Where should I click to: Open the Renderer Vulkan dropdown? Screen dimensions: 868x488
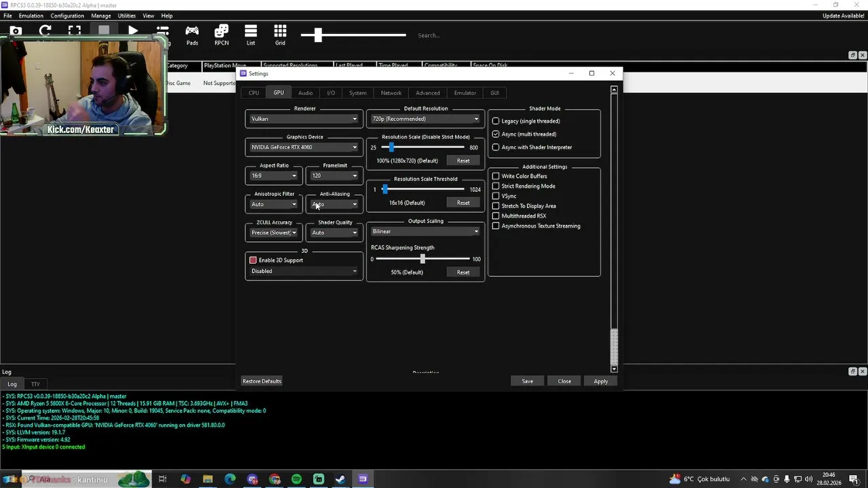304,119
